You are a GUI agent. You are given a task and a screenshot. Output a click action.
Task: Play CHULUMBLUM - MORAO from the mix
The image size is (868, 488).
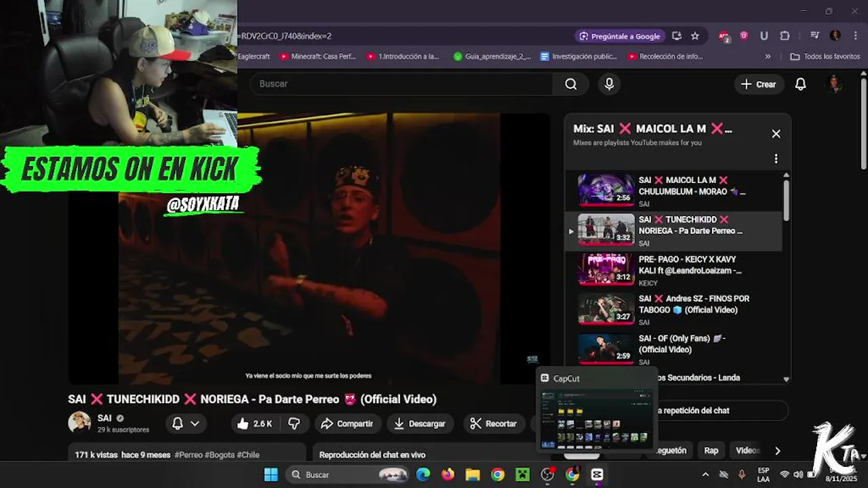pos(674,191)
